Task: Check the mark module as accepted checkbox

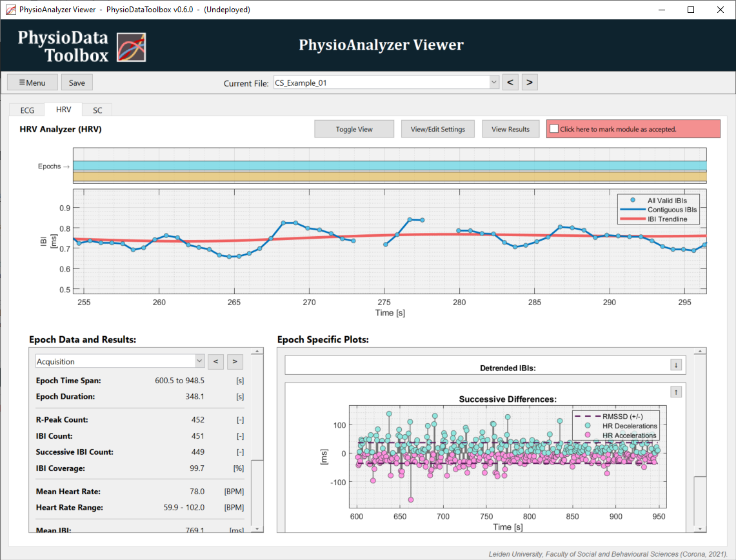Action: coord(554,128)
